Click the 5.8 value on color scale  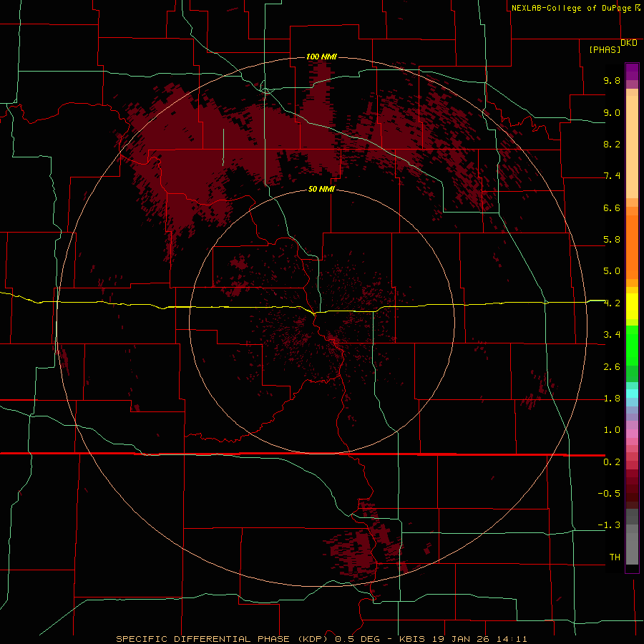612,240
